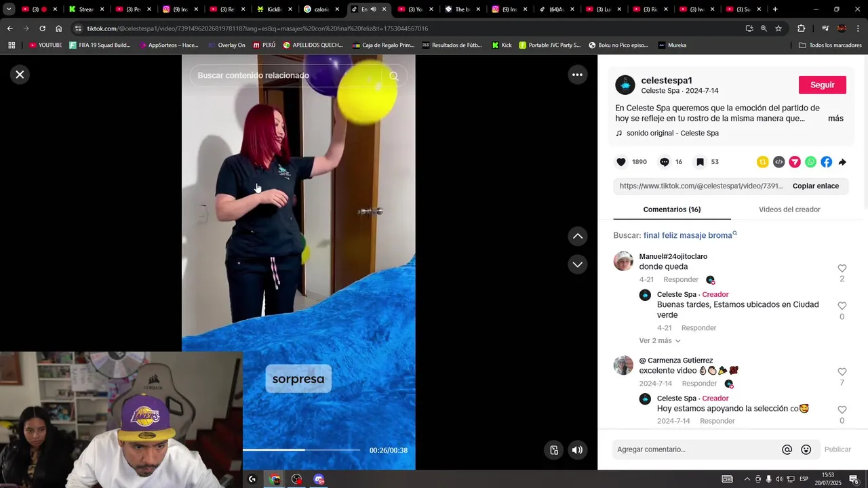Share video to WhatsApp
This screenshot has height=488, width=868.
point(810,162)
